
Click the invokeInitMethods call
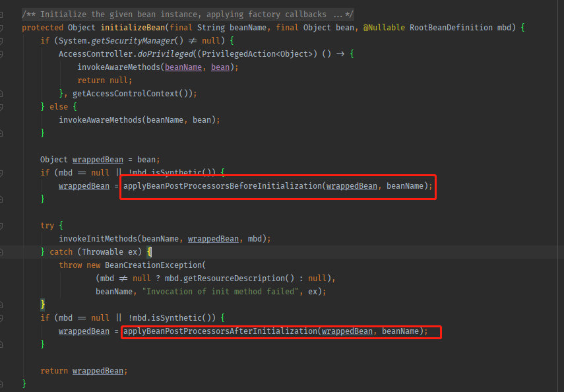point(98,239)
